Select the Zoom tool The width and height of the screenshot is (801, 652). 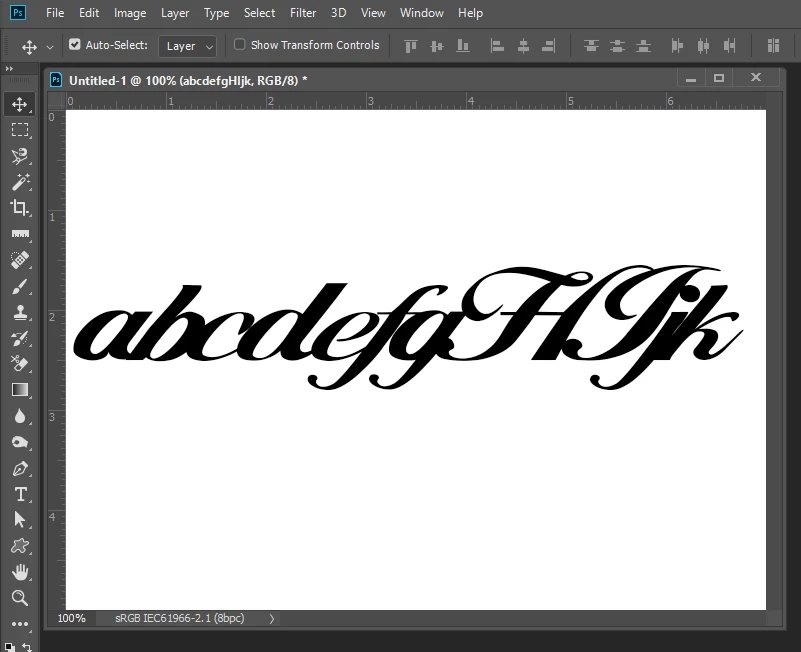[x=20, y=598]
